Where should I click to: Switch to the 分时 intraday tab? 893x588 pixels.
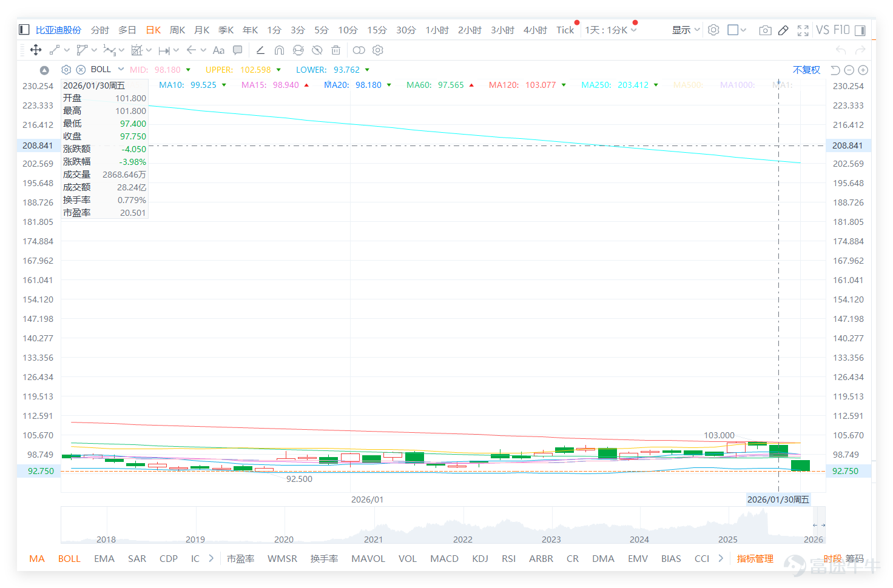(100, 30)
